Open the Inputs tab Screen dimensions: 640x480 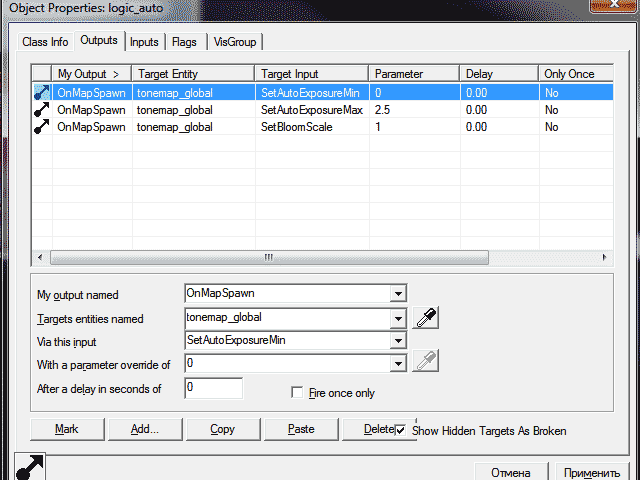(x=144, y=42)
